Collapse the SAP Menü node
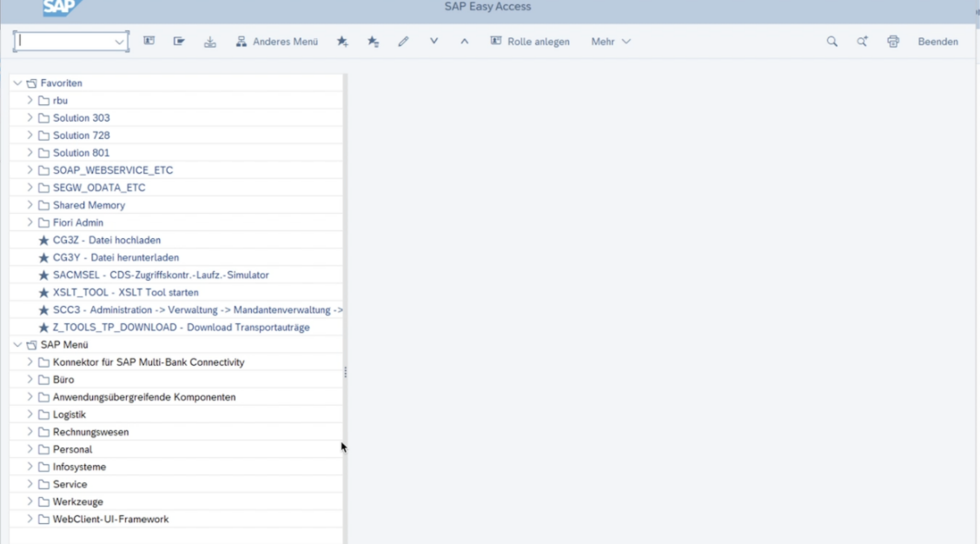The image size is (980, 544). tap(17, 345)
